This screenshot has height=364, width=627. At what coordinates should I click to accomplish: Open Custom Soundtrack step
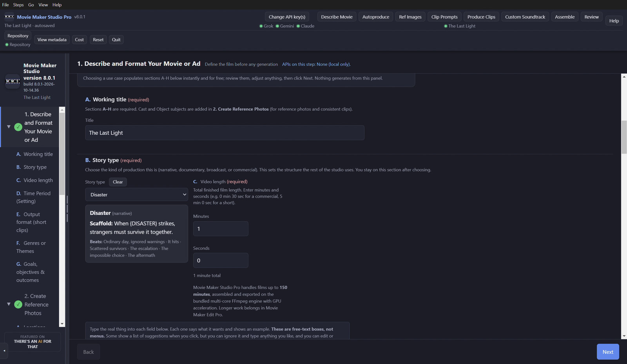pyautogui.click(x=525, y=17)
